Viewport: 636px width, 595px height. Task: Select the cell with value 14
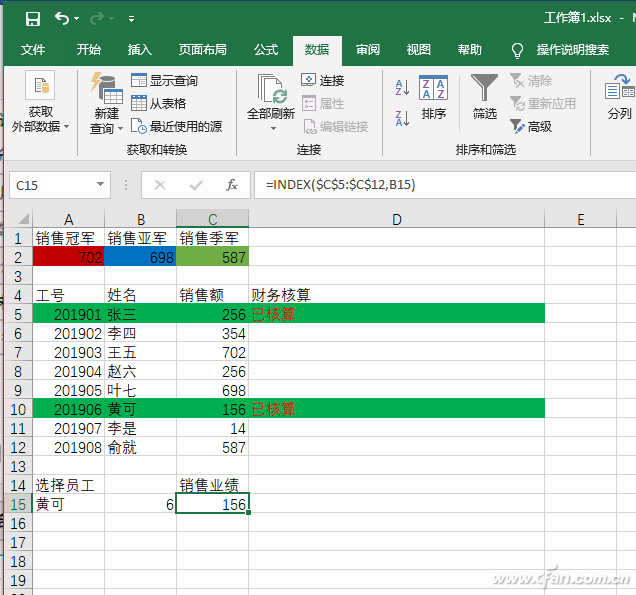(x=213, y=428)
